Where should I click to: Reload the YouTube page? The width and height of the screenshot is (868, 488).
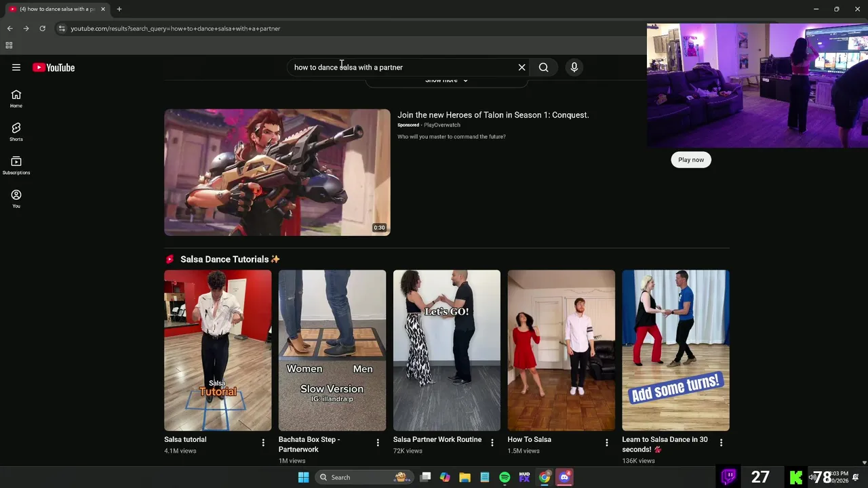click(42, 28)
